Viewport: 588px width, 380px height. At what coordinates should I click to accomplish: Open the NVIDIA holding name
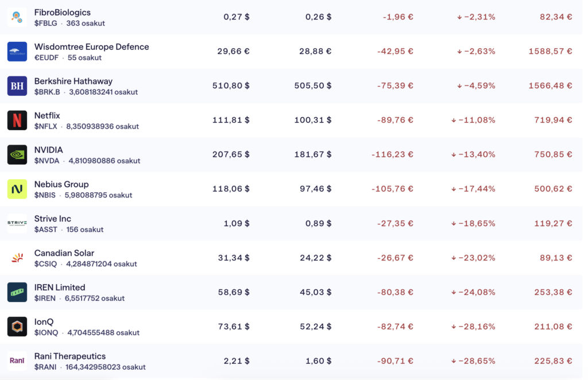[49, 150]
